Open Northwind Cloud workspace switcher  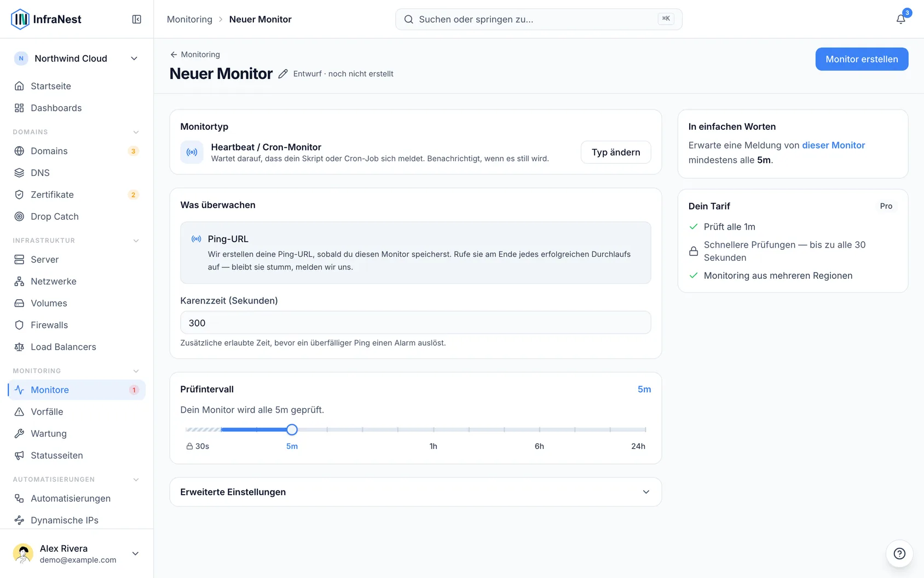point(77,59)
